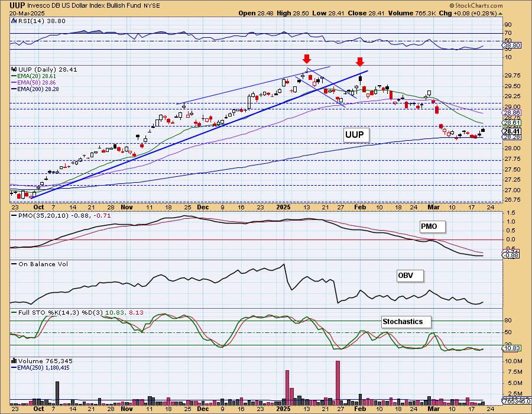The width and height of the screenshot is (532, 414).
Task: Click the copyright symbol before StockCharts.com
Action: click(452, 6)
